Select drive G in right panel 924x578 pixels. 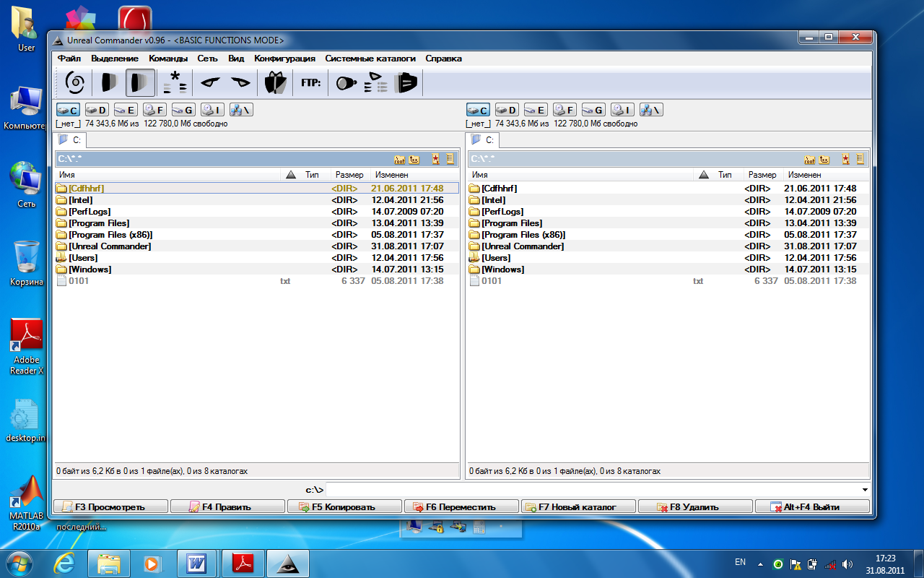tap(593, 110)
